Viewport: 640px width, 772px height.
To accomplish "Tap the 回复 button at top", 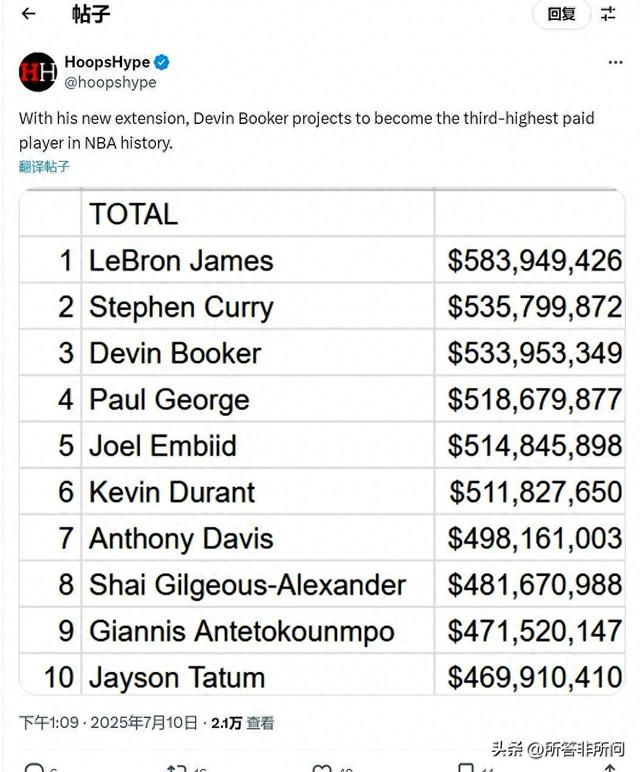I will click(562, 14).
